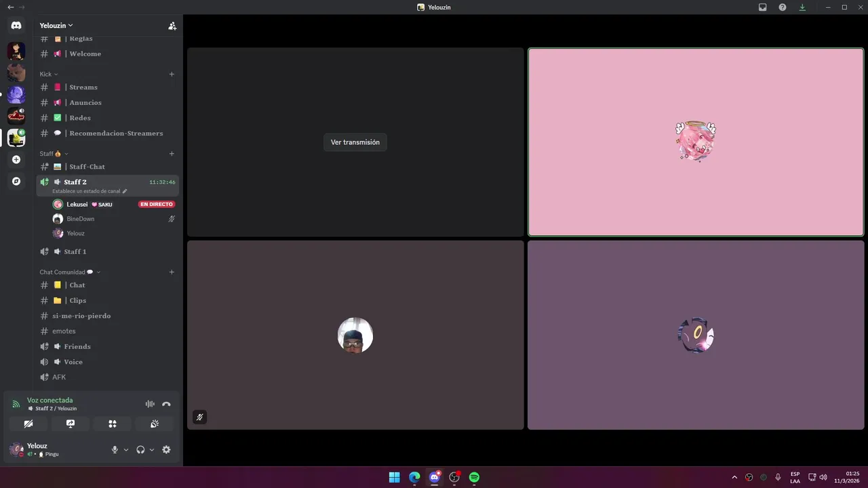Invite people via Yelouzin header icon

(172, 26)
